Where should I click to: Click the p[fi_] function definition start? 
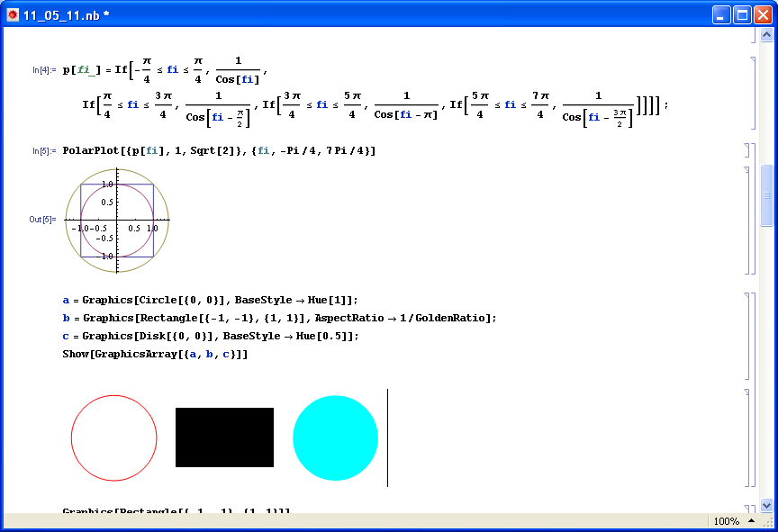click(x=81, y=70)
